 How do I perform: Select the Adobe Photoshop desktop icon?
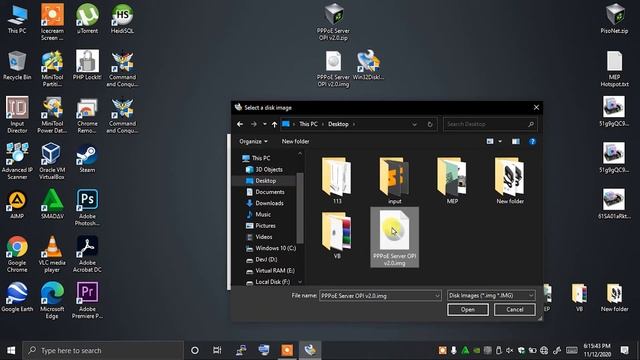pos(87,208)
